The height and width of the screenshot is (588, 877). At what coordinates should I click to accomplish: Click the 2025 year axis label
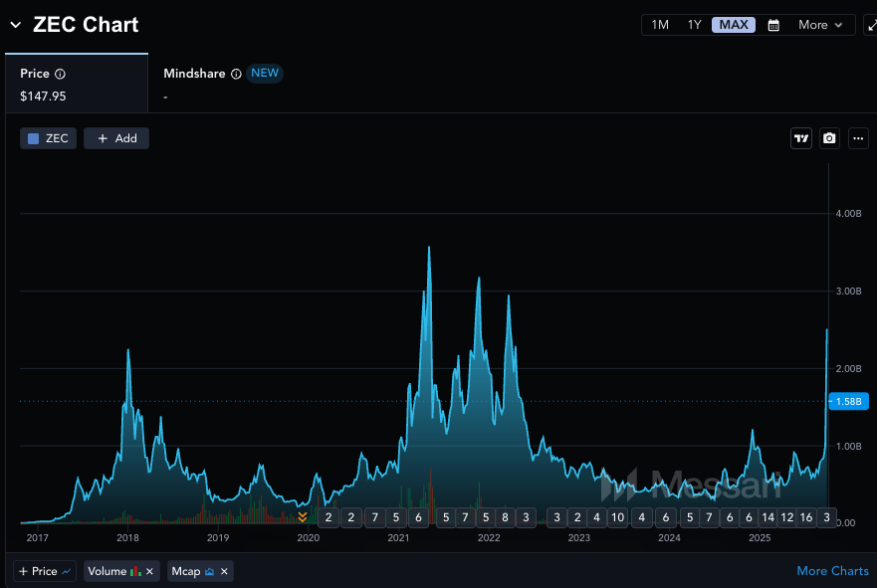click(x=760, y=537)
